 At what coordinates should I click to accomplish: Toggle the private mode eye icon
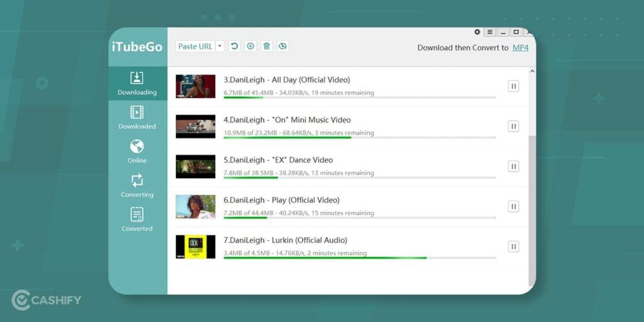tap(282, 47)
